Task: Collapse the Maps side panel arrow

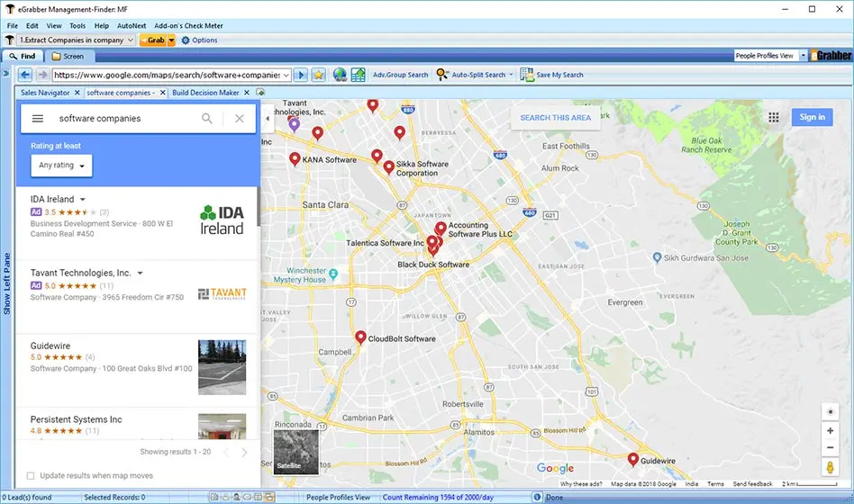Action: pyautogui.click(x=267, y=118)
